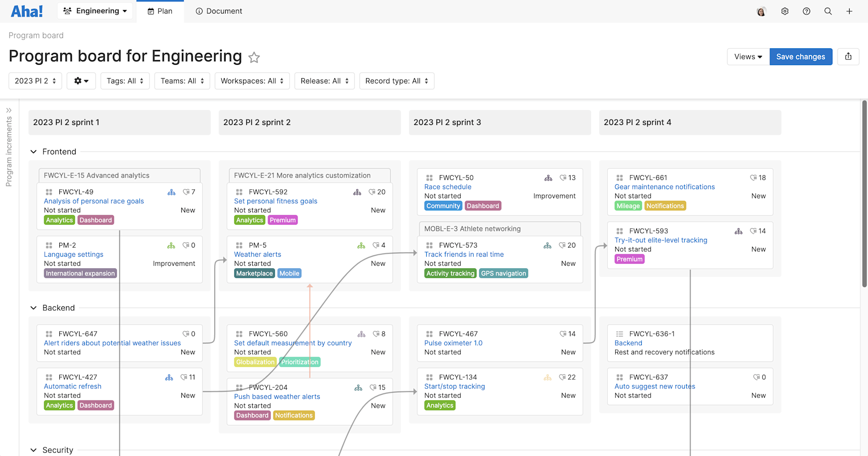Open the Tags filter dropdown

pyautogui.click(x=125, y=81)
